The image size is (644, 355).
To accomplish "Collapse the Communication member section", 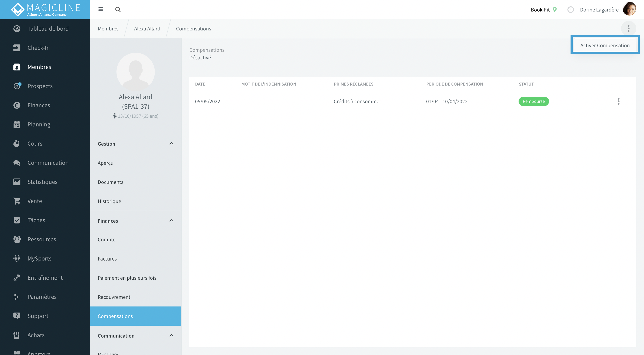I will (x=171, y=335).
